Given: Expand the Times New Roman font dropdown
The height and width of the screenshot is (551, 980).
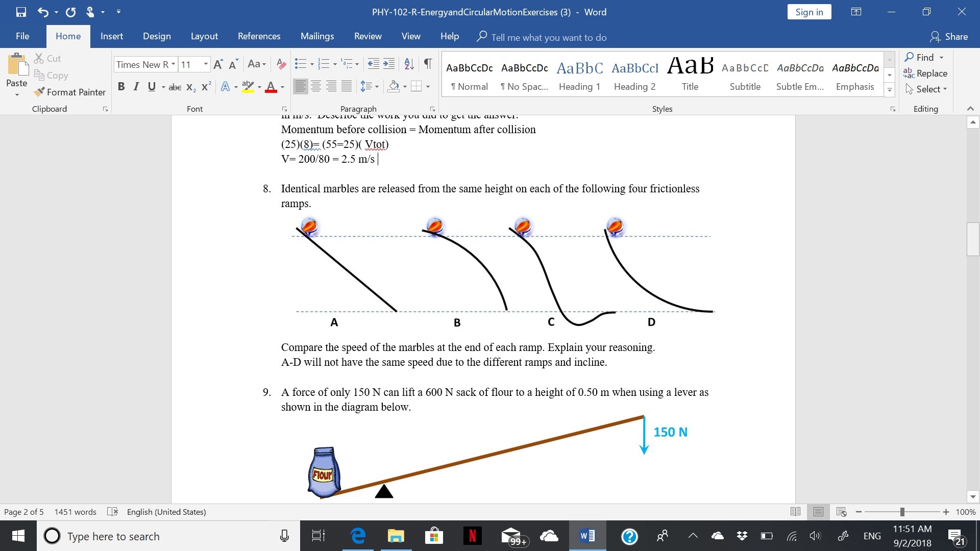Looking at the screenshot, I should [173, 64].
